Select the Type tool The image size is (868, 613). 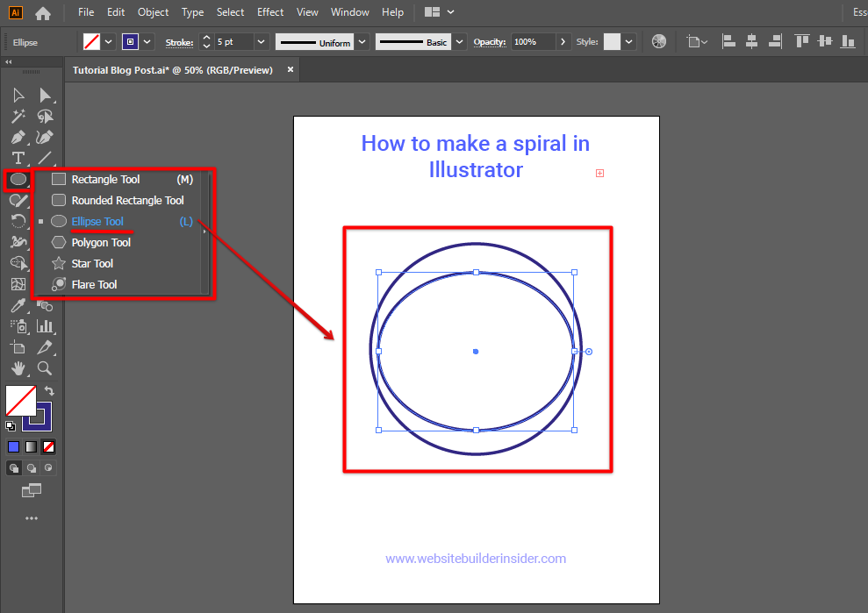(x=18, y=158)
